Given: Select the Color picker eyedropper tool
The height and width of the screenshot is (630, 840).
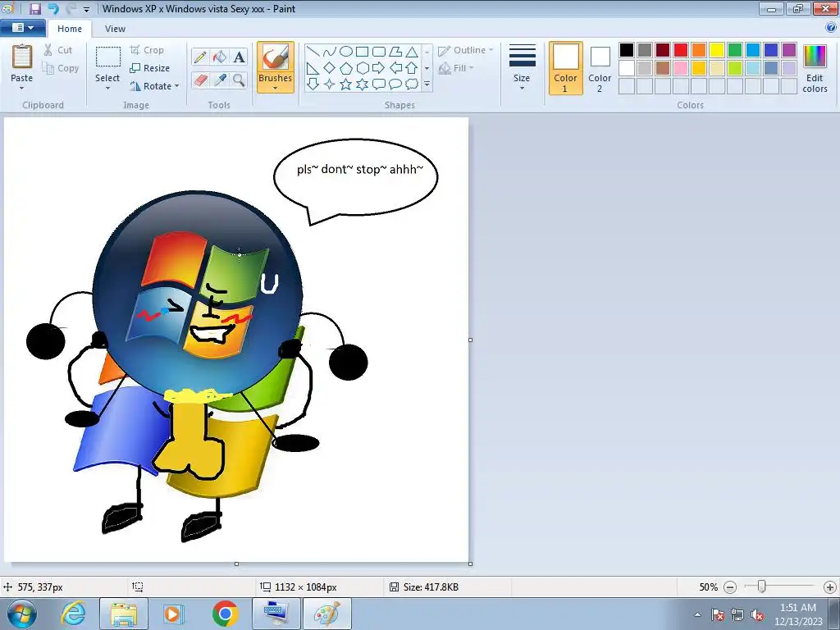Looking at the screenshot, I should coord(220,80).
